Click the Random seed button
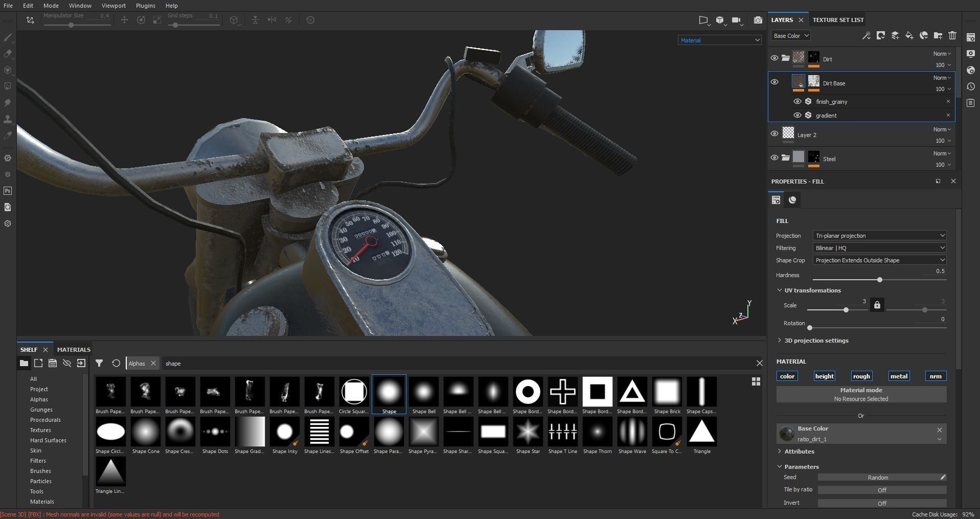The height and width of the screenshot is (519, 980). coord(878,478)
